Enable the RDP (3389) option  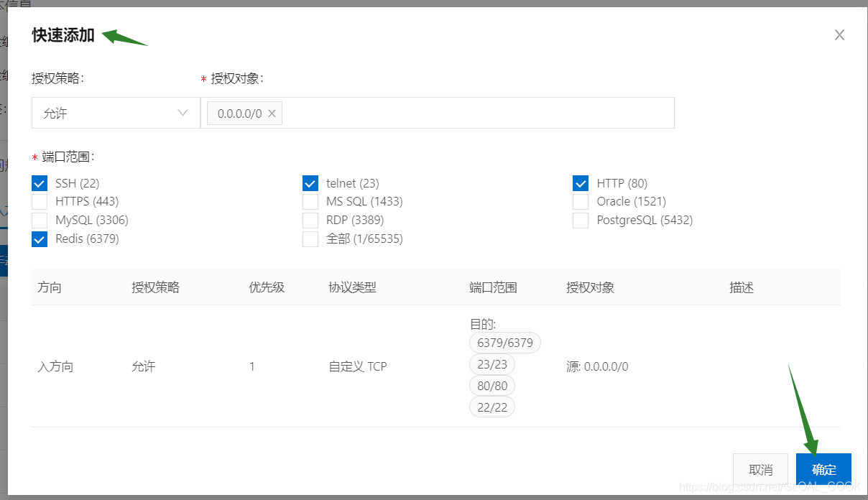tap(310, 221)
